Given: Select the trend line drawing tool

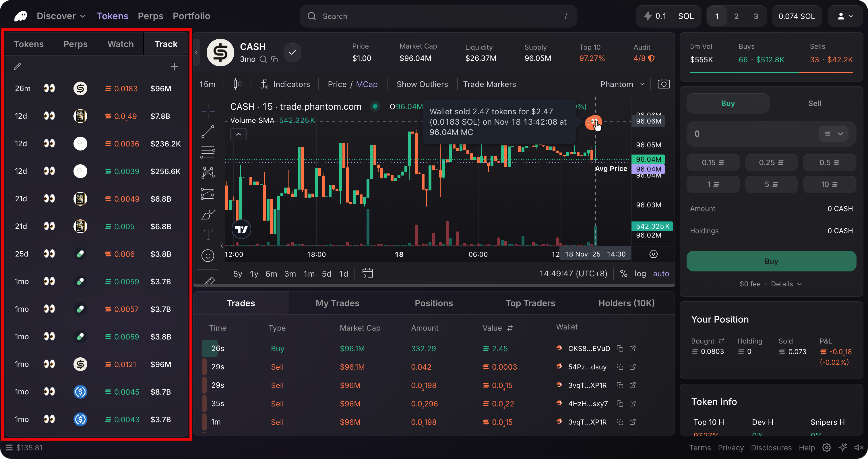Looking at the screenshot, I should [208, 132].
